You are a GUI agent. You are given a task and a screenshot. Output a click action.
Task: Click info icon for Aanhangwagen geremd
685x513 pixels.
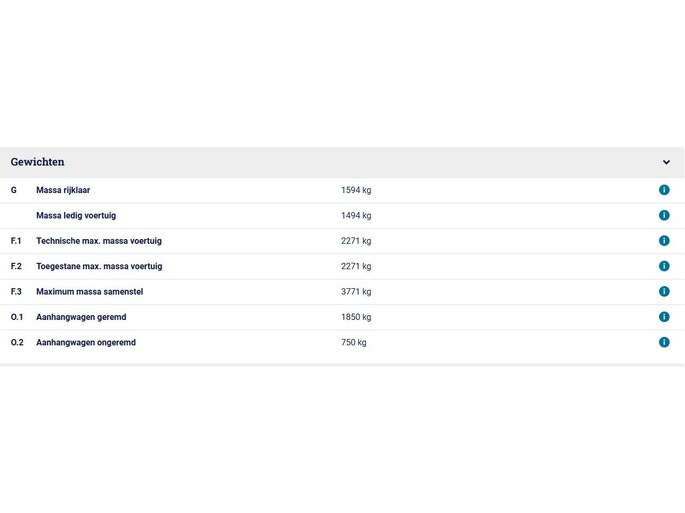[664, 317]
